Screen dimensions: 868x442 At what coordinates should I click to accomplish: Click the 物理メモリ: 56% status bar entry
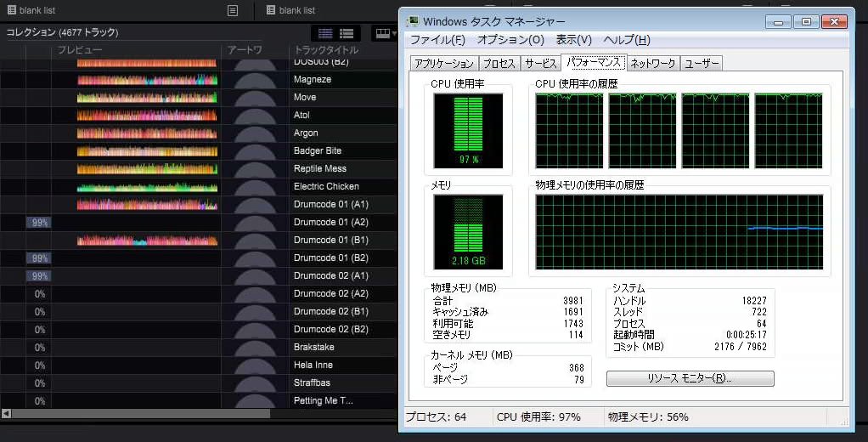click(x=648, y=417)
